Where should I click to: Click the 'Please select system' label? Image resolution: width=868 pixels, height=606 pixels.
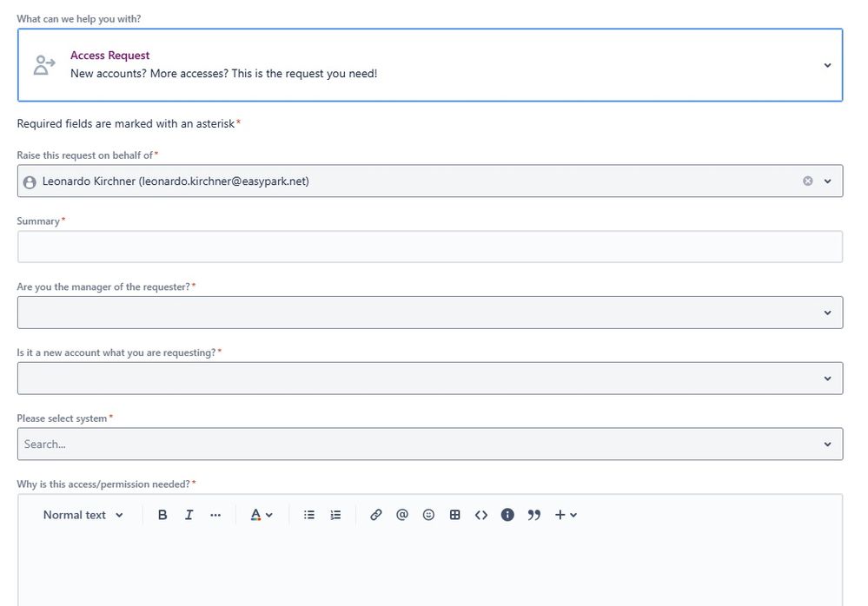[62, 418]
